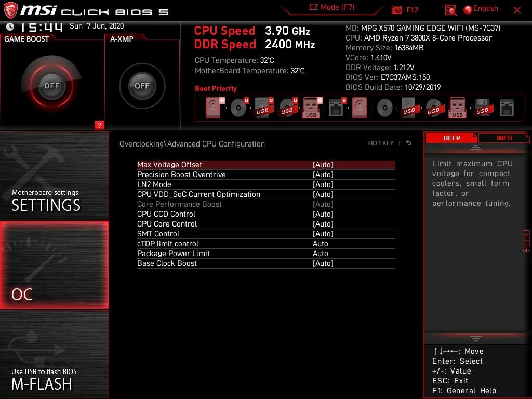Image resolution: width=532 pixels, height=399 pixels.
Task: Toggle the GAME BOOST knob
Action: (x=51, y=86)
